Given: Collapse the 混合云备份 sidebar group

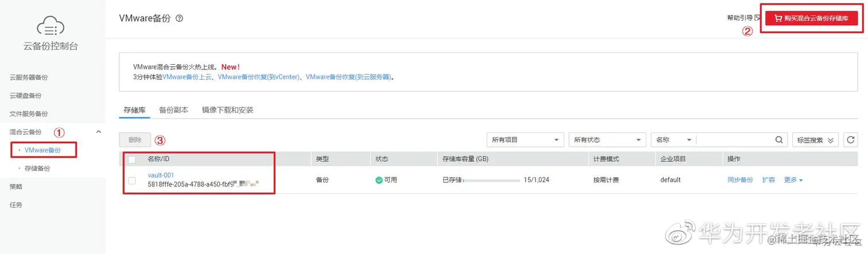Looking at the screenshot, I should [x=98, y=132].
